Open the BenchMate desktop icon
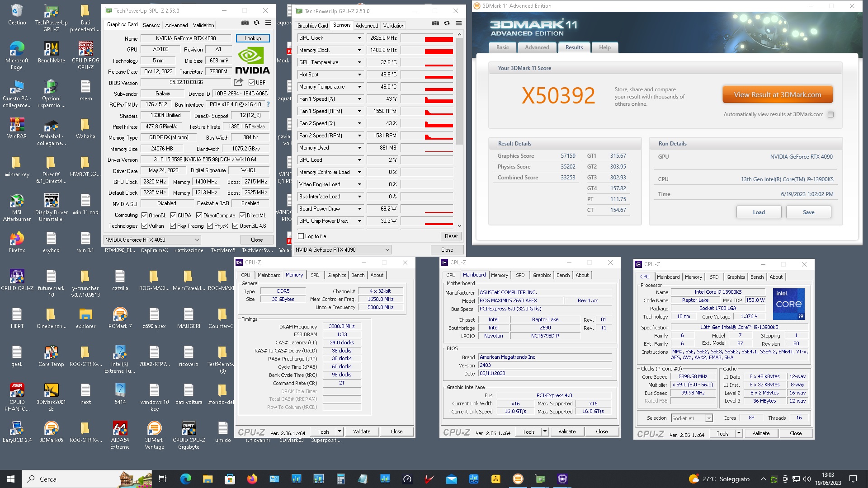The image size is (868, 488). (x=51, y=52)
